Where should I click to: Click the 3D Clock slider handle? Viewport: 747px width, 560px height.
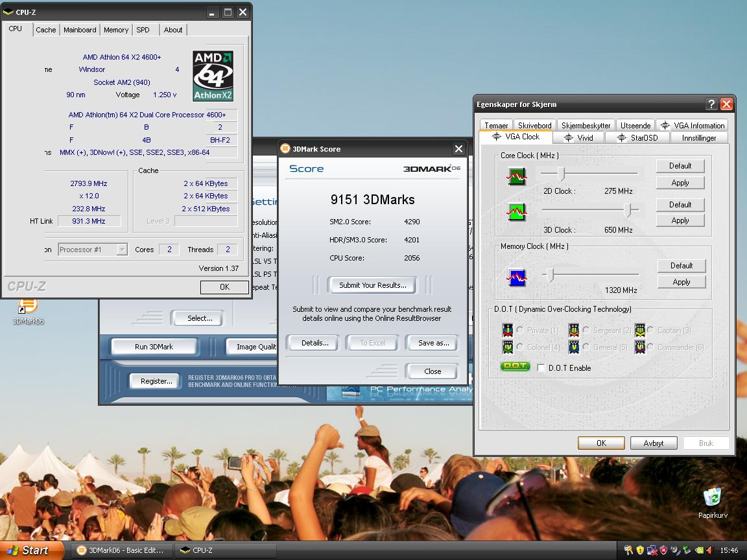tap(628, 209)
